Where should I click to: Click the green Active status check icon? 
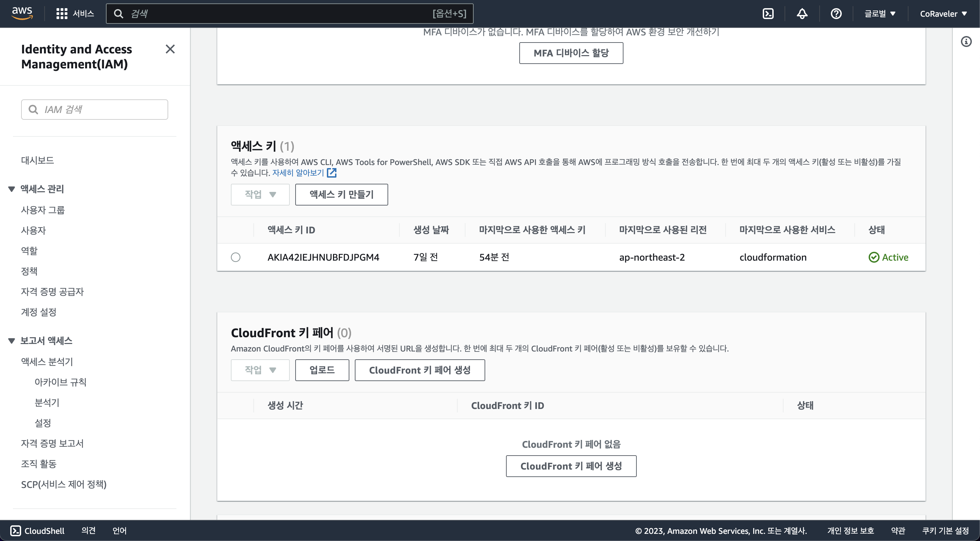coord(873,257)
